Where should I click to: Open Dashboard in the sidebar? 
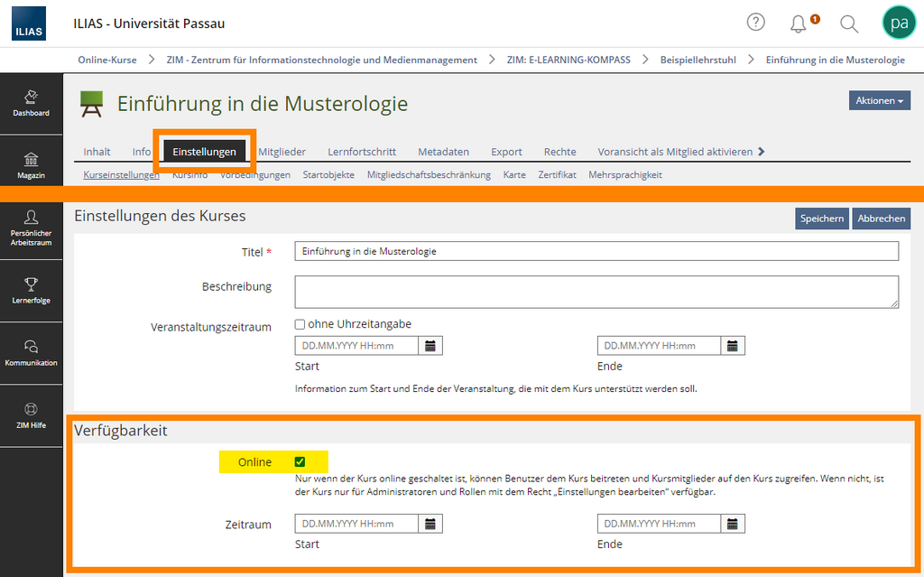pos(32,104)
